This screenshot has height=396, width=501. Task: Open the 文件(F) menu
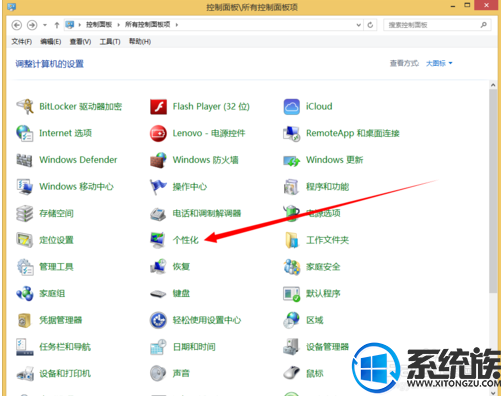coord(22,42)
